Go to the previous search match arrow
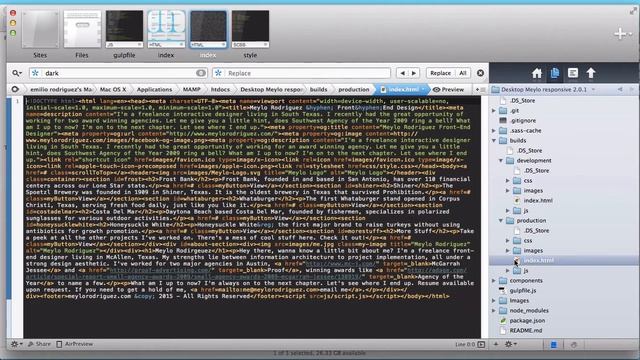 click(x=402, y=73)
